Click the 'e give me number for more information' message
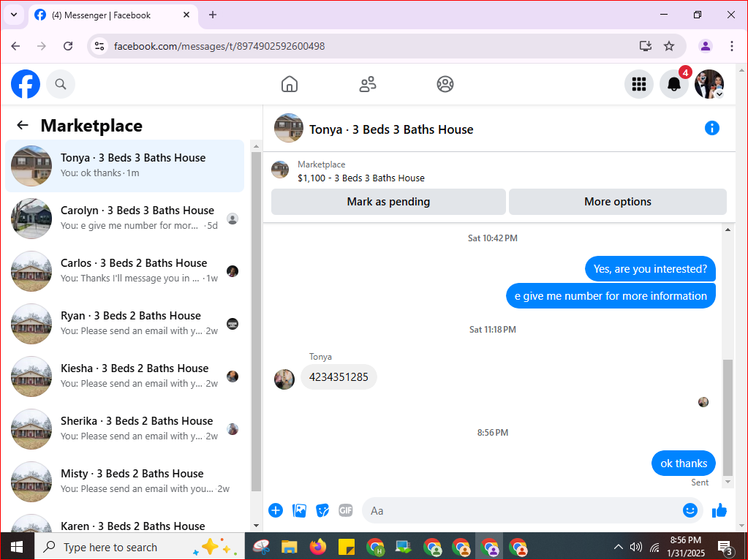The height and width of the screenshot is (560, 748). tap(611, 296)
